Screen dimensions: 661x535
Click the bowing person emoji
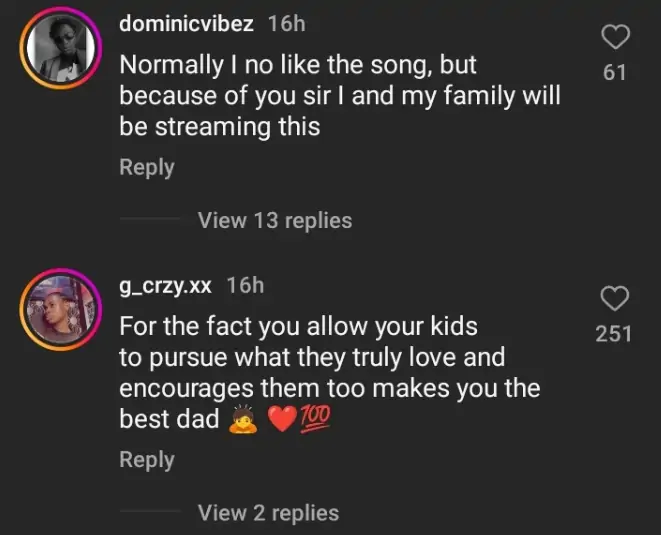click(x=242, y=420)
